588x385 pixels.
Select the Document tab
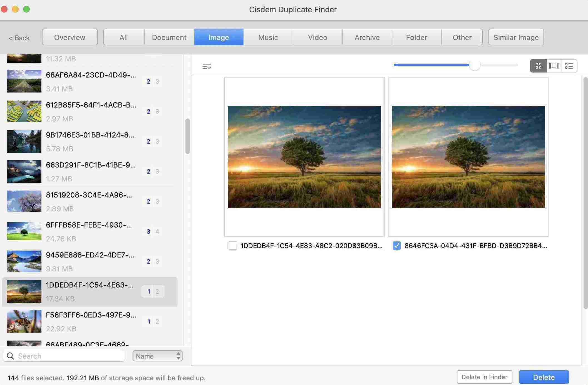click(x=169, y=36)
